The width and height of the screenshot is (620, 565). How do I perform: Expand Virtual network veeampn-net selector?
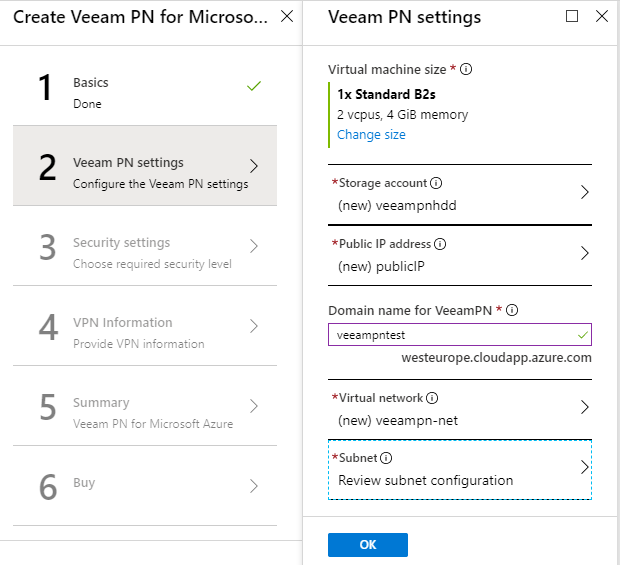[x=460, y=409]
